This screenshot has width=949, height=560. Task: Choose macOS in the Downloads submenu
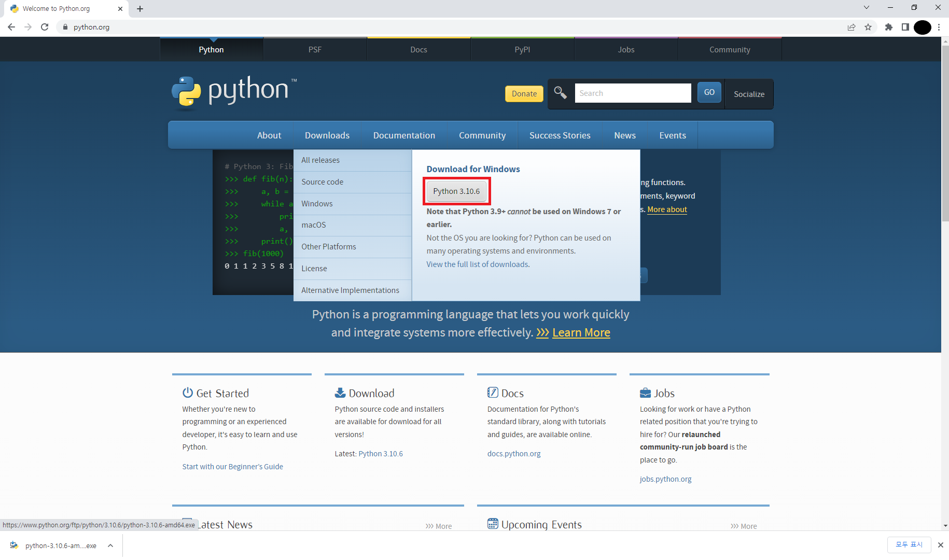pyautogui.click(x=353, y=225)
